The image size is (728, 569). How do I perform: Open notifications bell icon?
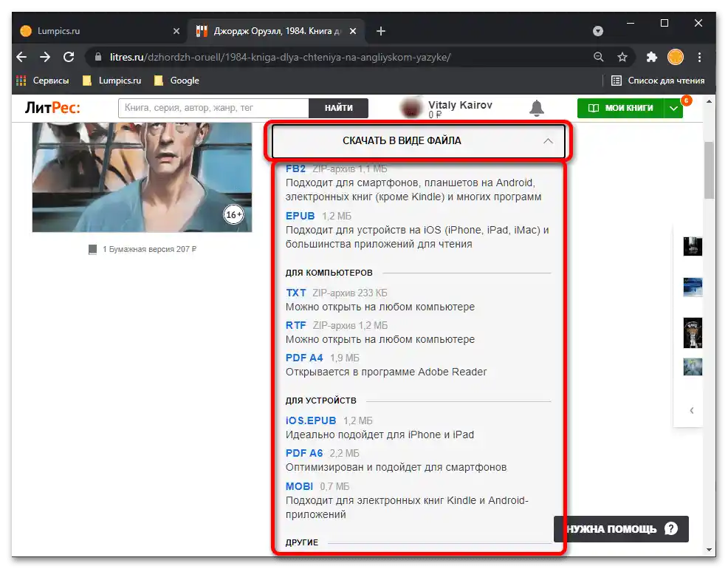(537, 108)
